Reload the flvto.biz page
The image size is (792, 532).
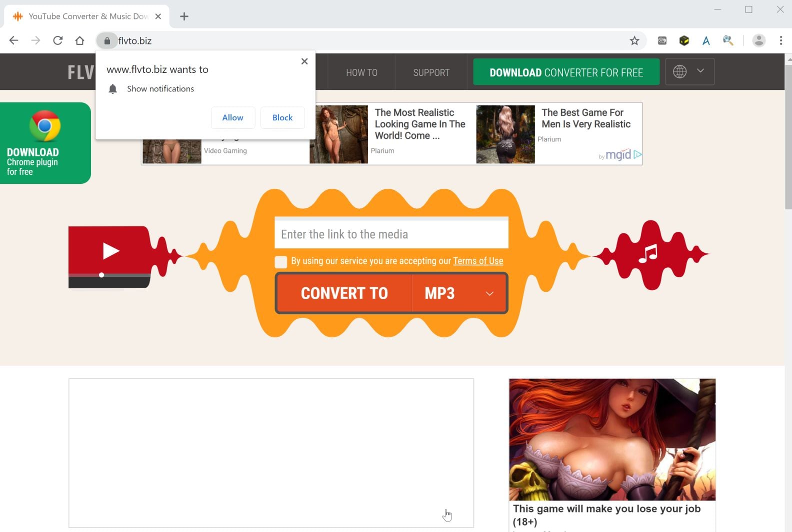click(57, 40)
